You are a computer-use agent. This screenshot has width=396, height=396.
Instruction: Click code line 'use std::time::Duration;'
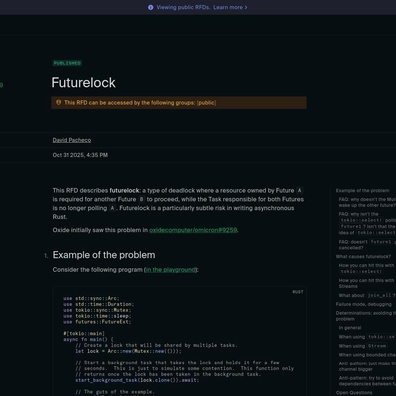[x=99, y=304]
